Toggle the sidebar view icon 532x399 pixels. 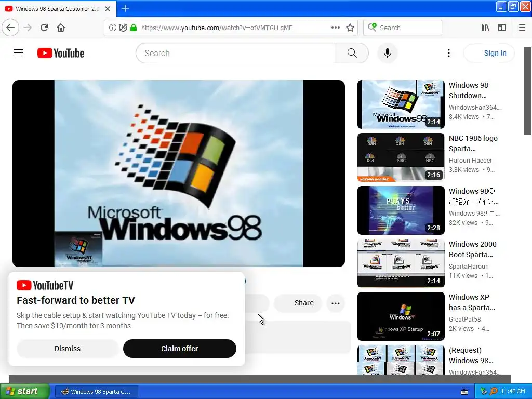(x=502, y=28)
